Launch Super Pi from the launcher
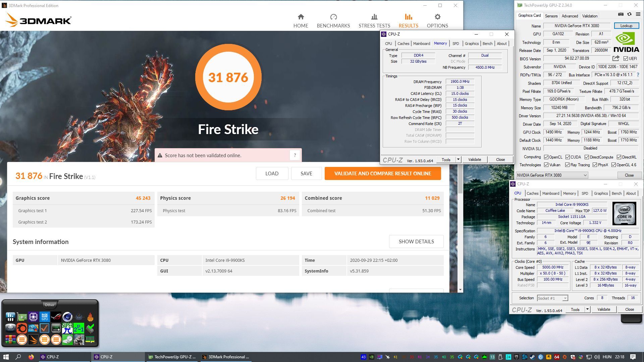 (67, 328)
